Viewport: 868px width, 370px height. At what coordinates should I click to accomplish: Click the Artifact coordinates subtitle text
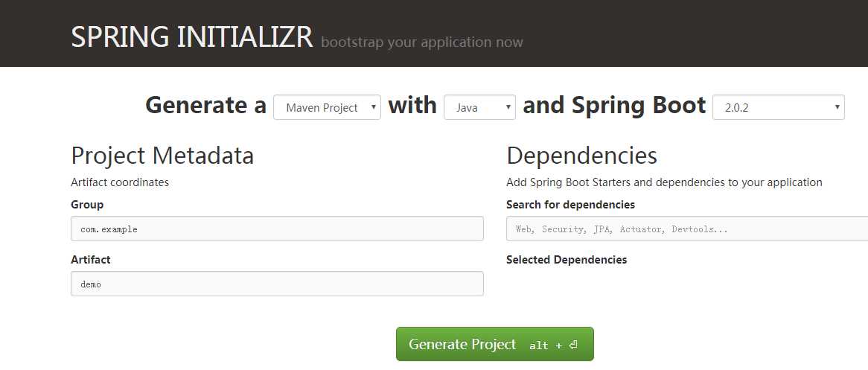pyautogui.click(x=120, y=182)
